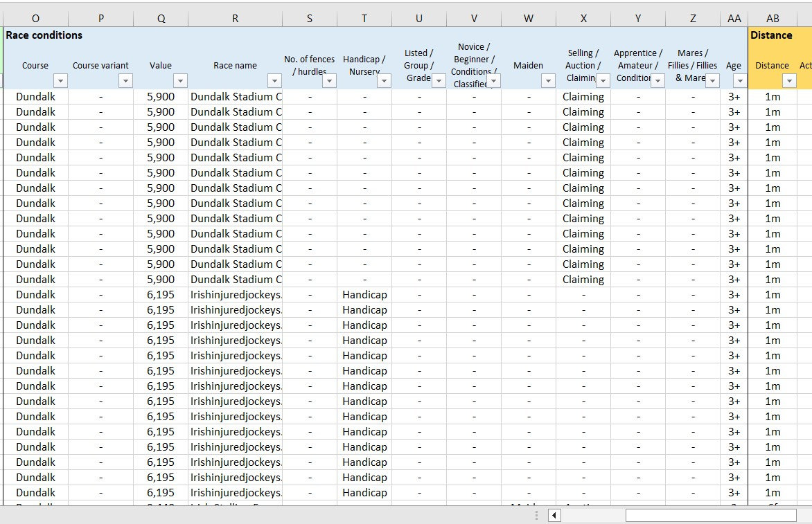Open the 'Novice / Beginner / Conditions / Classified' filter
The image size is (812, 524).
click(x=494, y=80)
